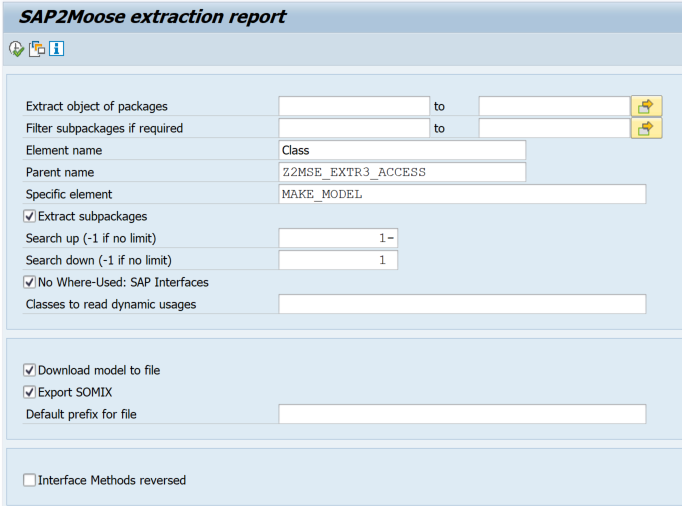Screen dimensions: 682x506
Task: Select the Search up limit field
Action: pos(338,238)
